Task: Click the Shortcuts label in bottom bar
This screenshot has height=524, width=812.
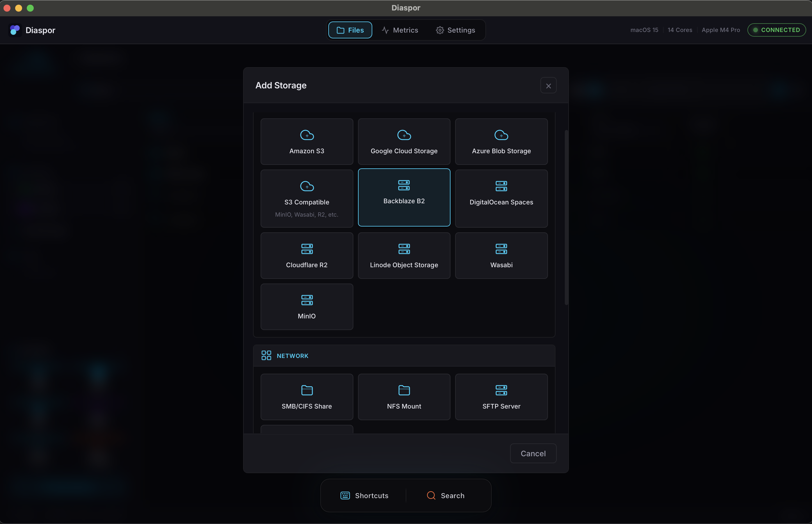Action: 372,496
